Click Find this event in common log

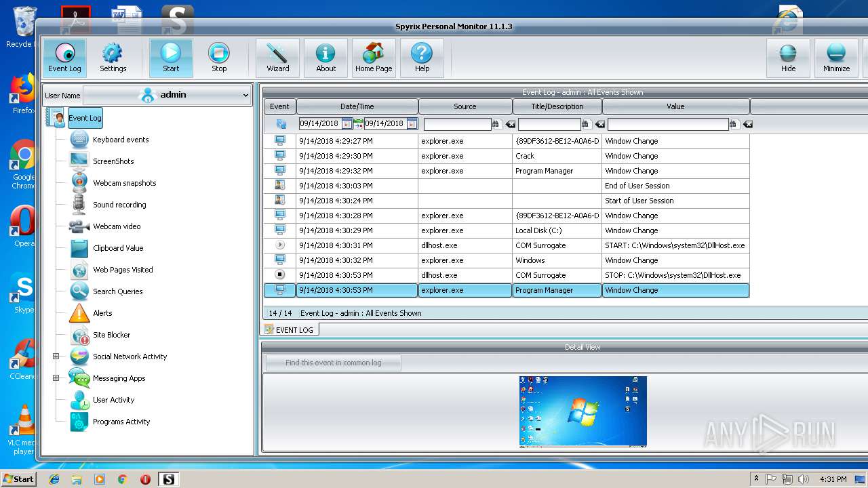(x=333, y=363)
